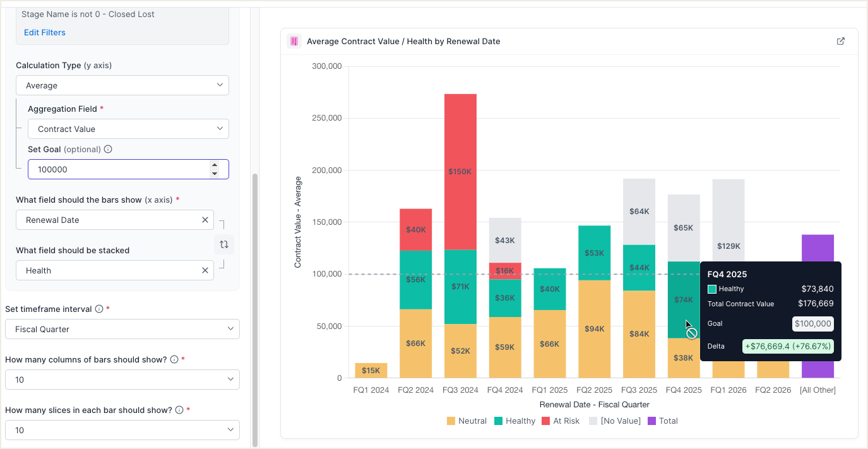Open the columns of bars count dropdown
Image resolution: width=868 pixels, height=449 pixels.
[x=122, y=380]
